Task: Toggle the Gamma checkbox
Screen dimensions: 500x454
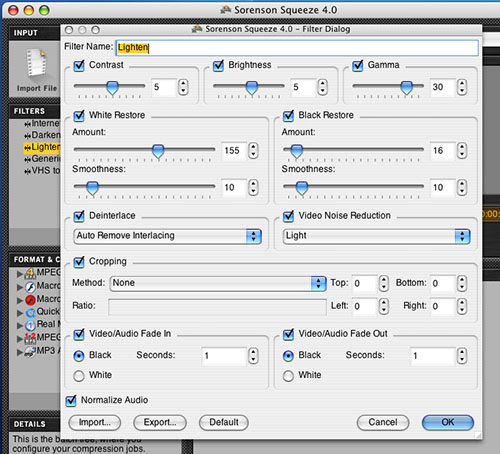Action: tap(358, 65)
